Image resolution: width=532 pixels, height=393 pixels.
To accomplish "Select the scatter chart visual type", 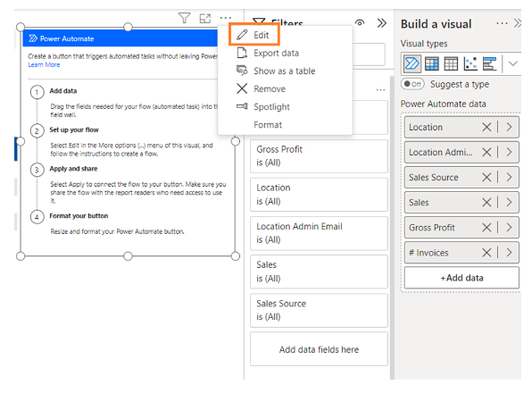I will click(470, 63).
